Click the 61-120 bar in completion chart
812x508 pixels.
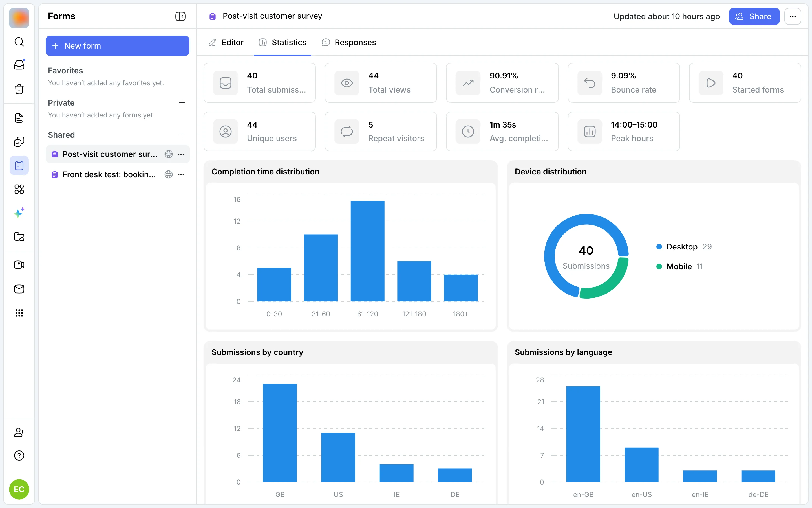point(367,251)
